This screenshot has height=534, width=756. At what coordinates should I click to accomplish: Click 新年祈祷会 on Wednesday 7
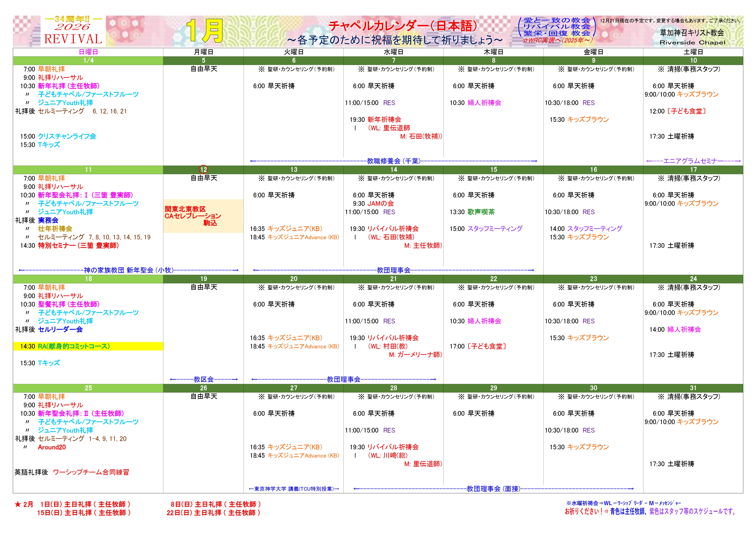pos(384,120)
